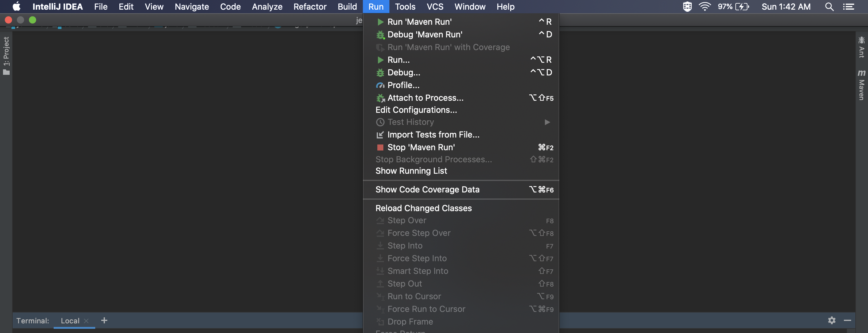Close the Local terminal tab

pos(86,321)
